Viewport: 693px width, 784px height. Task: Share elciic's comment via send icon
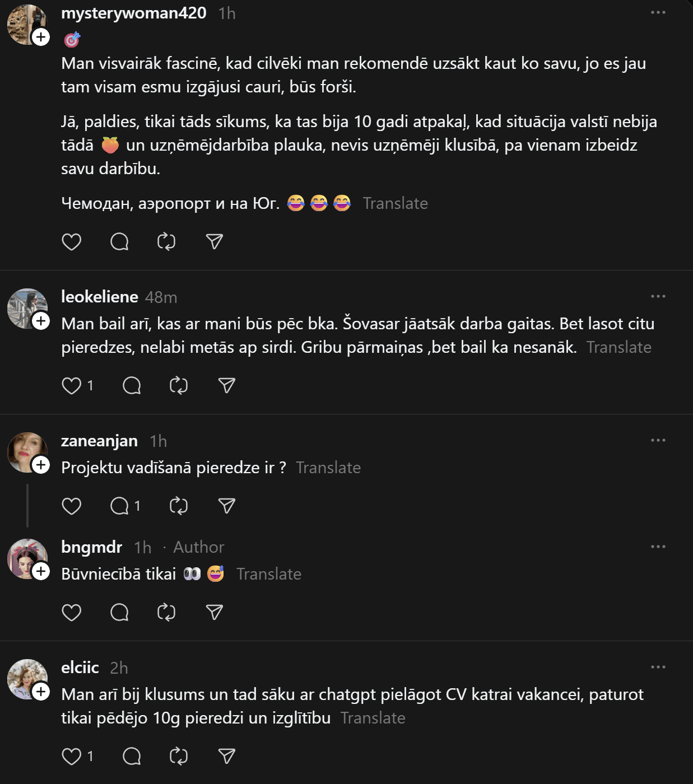226,757
